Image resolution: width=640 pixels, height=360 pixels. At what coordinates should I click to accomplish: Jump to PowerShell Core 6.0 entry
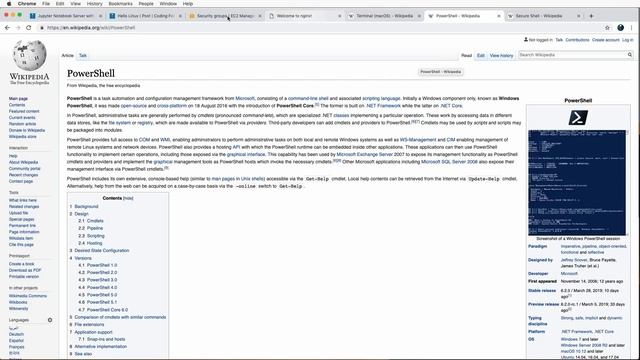pyautogui.click(x=107, y=310)
